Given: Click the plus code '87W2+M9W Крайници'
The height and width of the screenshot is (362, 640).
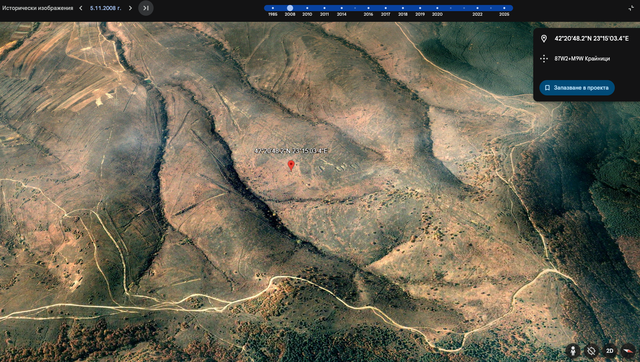Looking at the screenshot, I should coord(582,58).
